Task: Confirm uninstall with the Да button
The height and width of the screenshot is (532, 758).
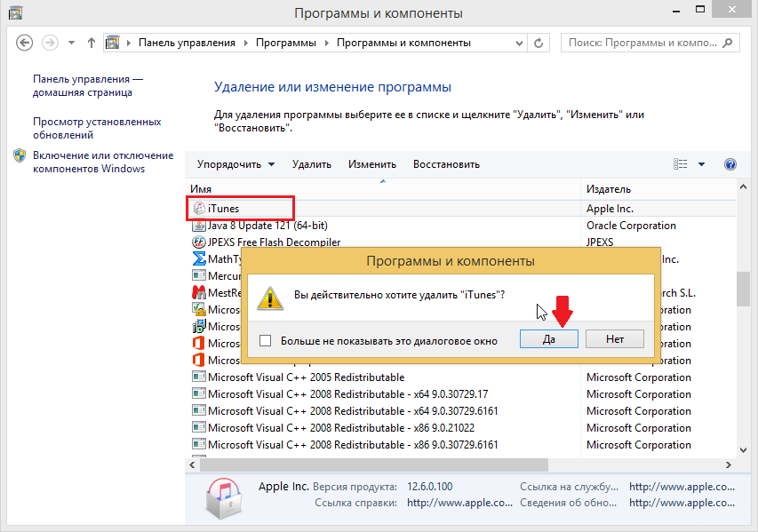Action: tap(548, 338)
